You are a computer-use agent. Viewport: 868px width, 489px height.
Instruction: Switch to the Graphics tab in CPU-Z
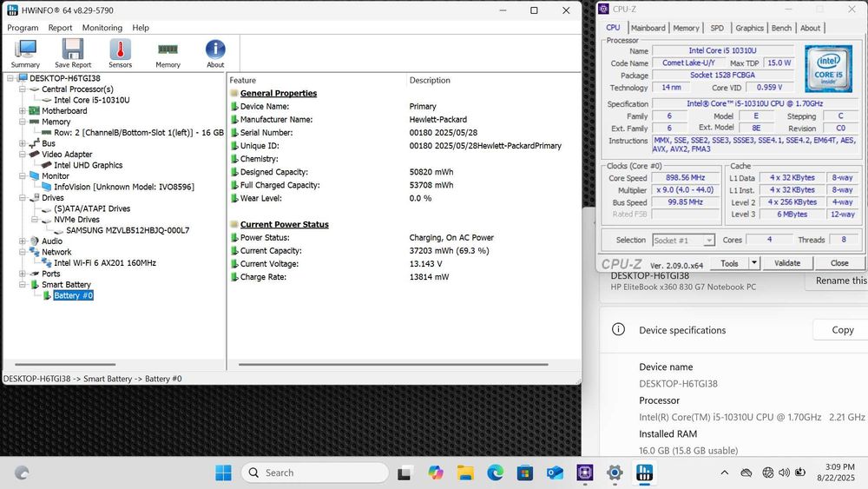(x=749, y=29)
